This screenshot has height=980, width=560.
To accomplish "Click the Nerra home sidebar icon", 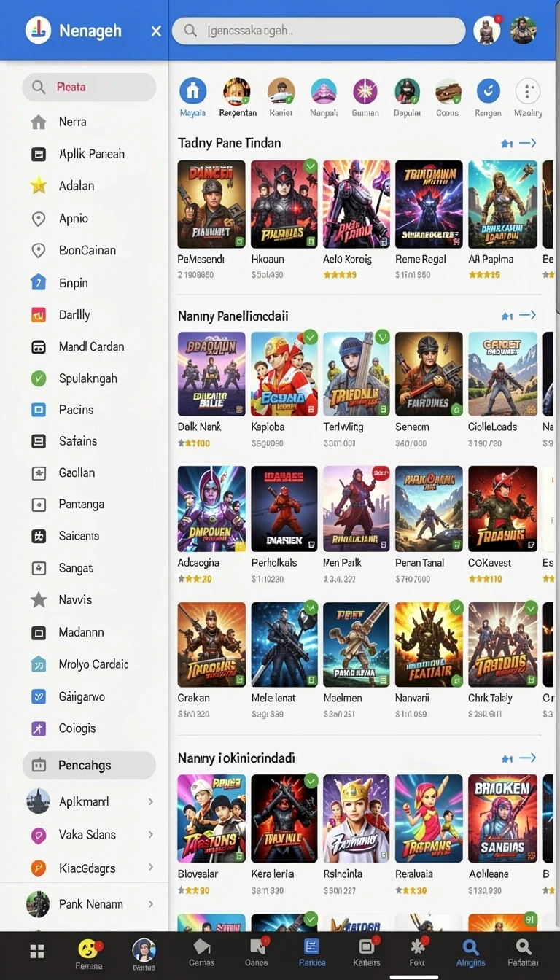I will click(39, 122).
